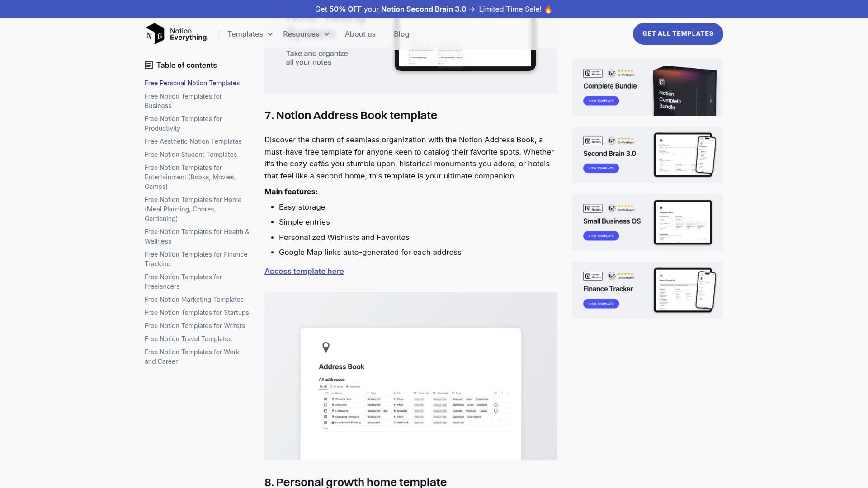The width and height of the screenshot is (868, 488).
Task: Open the Finance Tracker device preview
Action: [684, 290]
